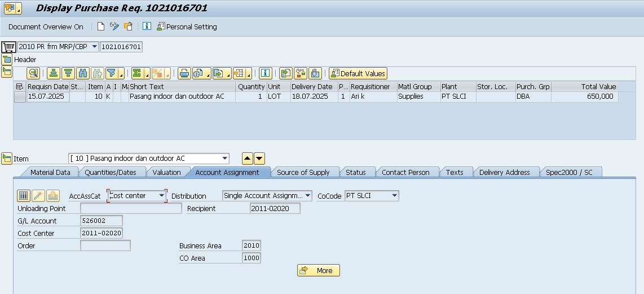
Task: Switch to the Contact Person tab
Action: pos(405,172)
